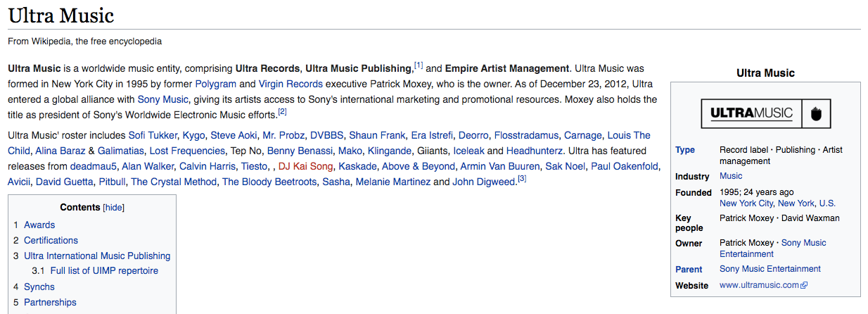Click citation reference [1]
Image resolution: width=868 pixels, height=314 pixels.
419,65
